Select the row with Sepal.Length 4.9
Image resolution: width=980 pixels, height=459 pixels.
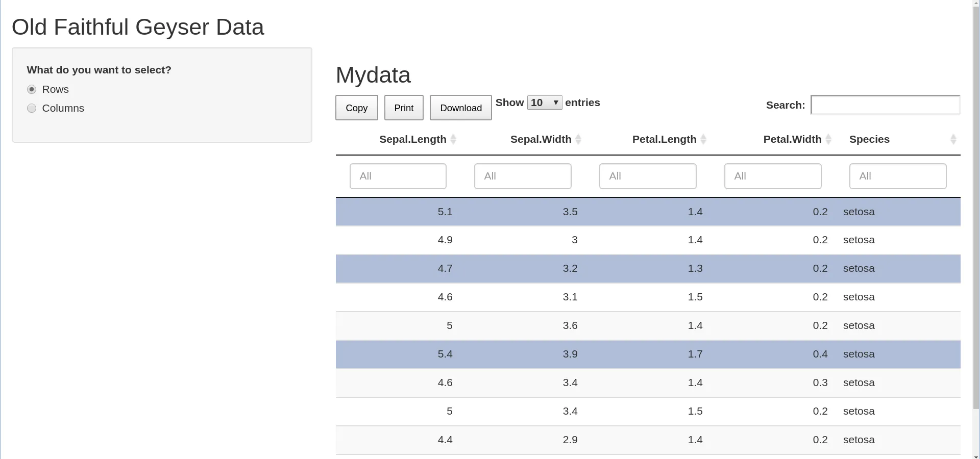[x=647, y=240]
